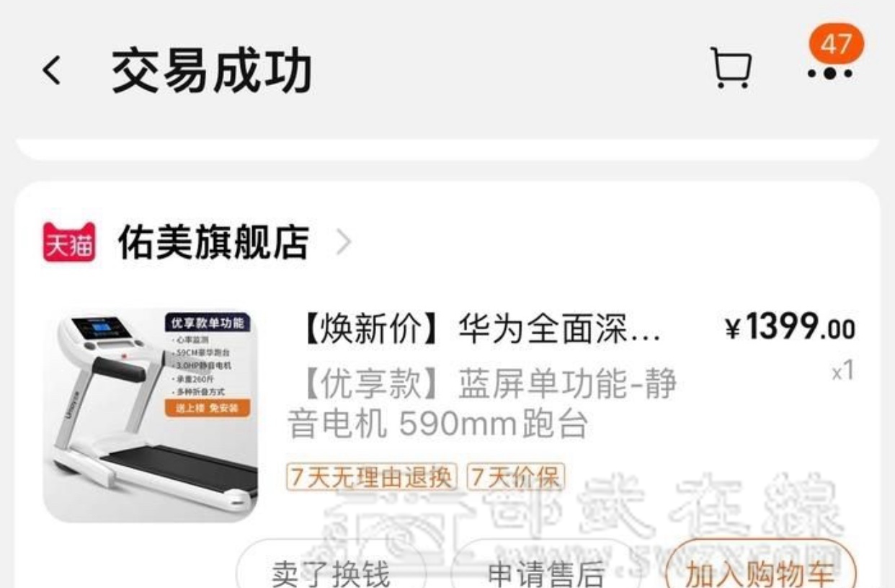Go back using the left arrow

[x=51, y=71]
